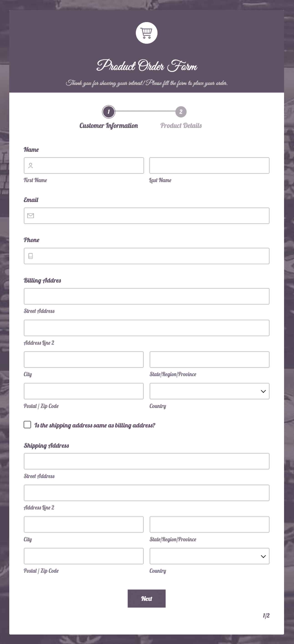Select the Customer Information step
This screenshot has width=294, height=644.
[x=109, y=126]
